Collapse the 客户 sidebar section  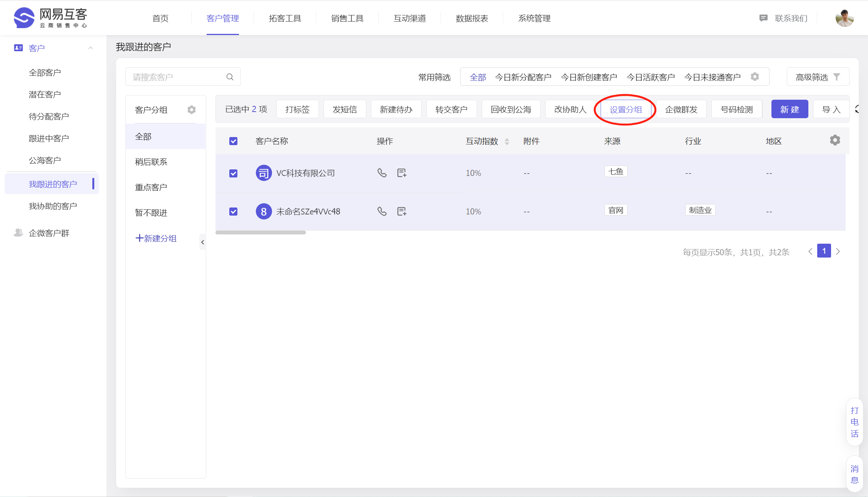[90, 48]
